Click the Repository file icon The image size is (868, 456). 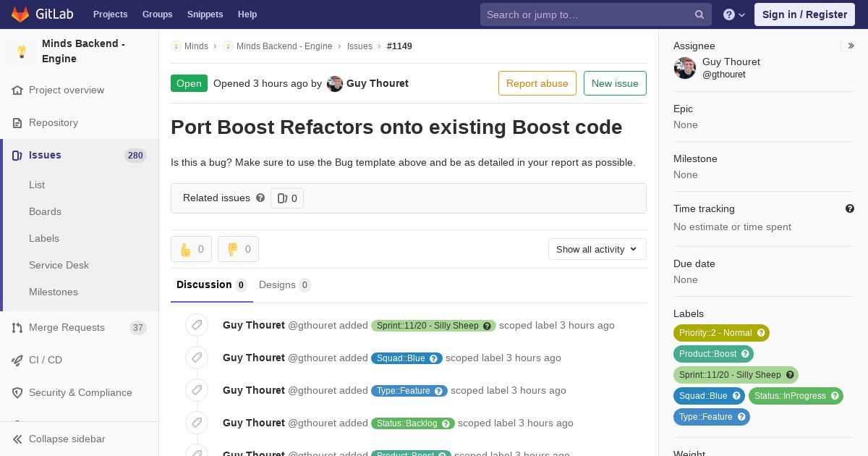tap(17, 123)
